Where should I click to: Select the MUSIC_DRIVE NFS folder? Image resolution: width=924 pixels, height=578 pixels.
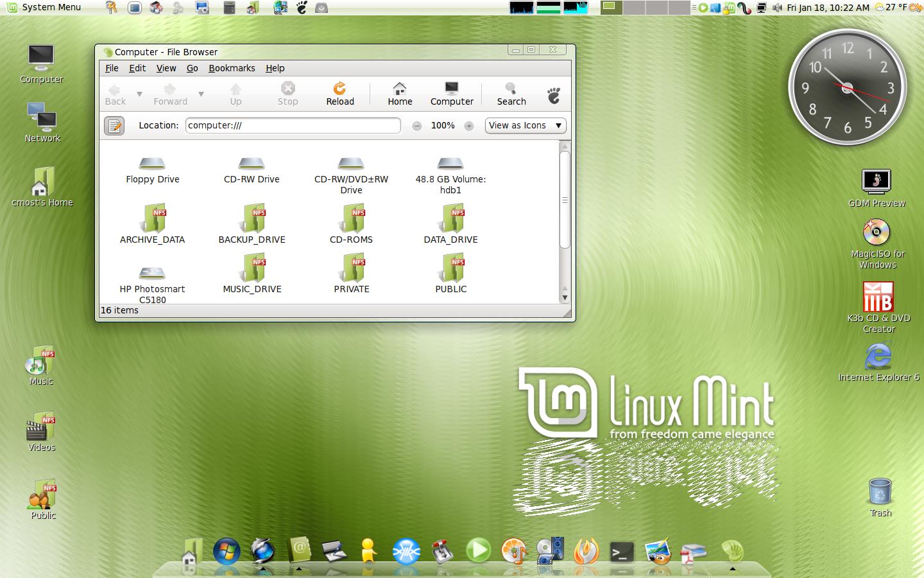coord(252,273)
